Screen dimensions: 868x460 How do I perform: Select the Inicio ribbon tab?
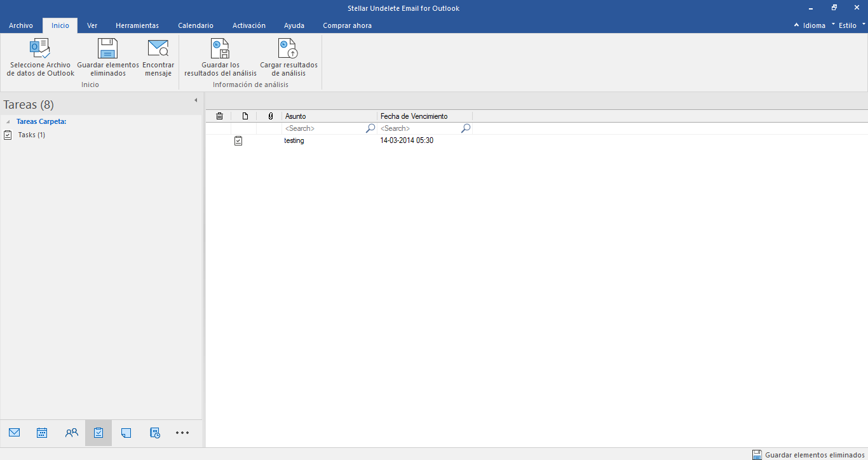point(60,25)
